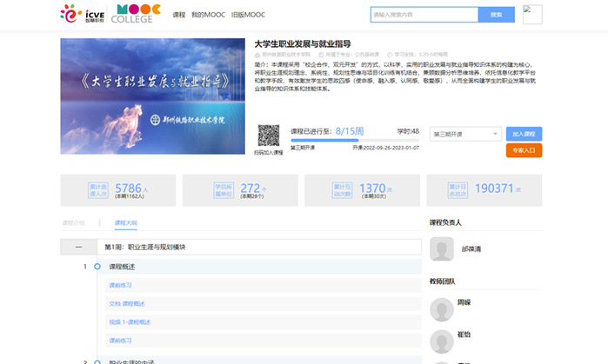Click the teacher name 周嵘
This screenshot has height=364, width=608.
(464, 302)
